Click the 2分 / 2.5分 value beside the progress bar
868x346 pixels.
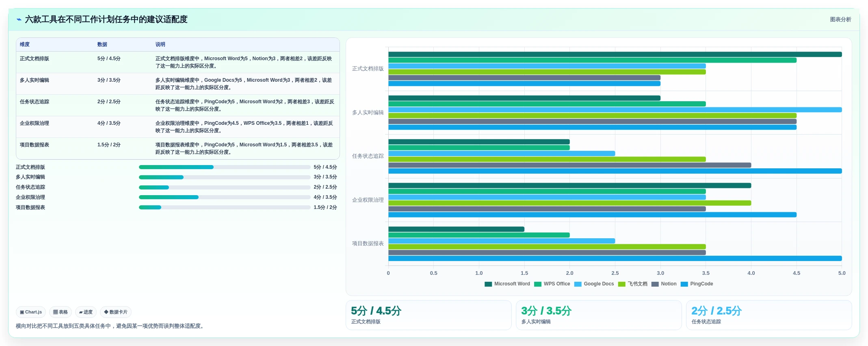click(x=325, y=187)
